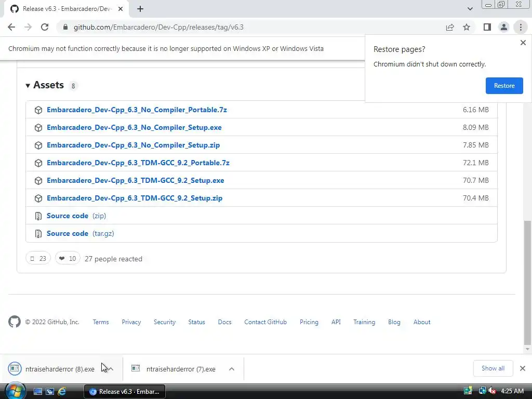Download Embarcadero_Dev-Cpp_6.3_No_Compiler_Setup.zip
This screenshot has height=399, width=532.
(134, 145)
